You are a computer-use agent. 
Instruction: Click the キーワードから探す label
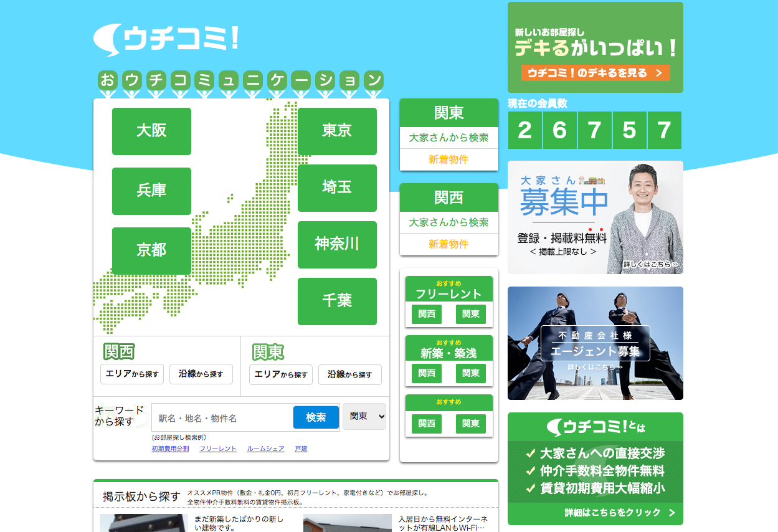coord(119,416)
